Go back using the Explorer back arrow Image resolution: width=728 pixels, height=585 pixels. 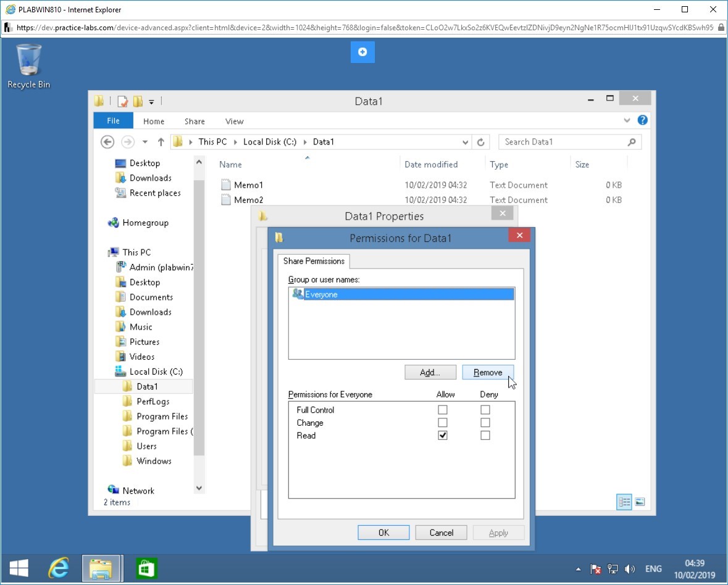(107, 142)
